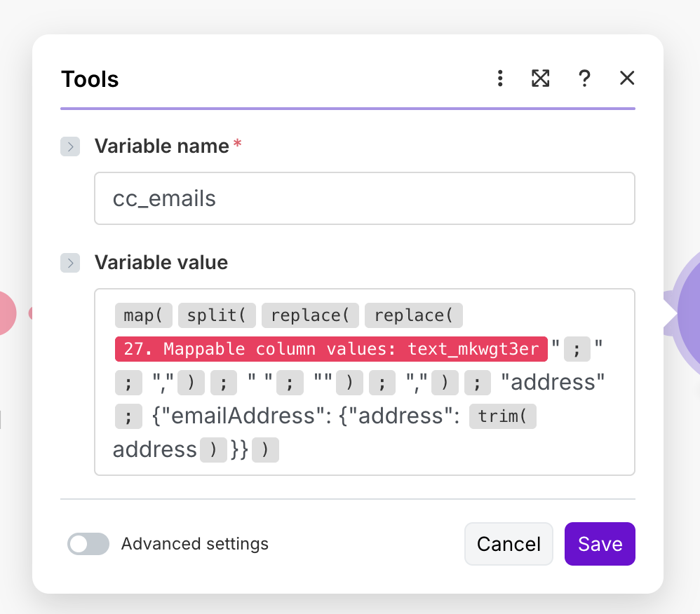Expand the Variable name field options
This screenshot has width=700, height=614.
[70, 146]
